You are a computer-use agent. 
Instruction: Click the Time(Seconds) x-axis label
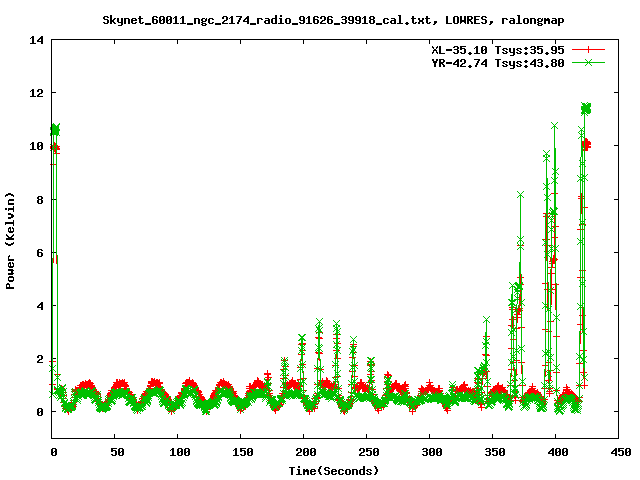[333, 471]
